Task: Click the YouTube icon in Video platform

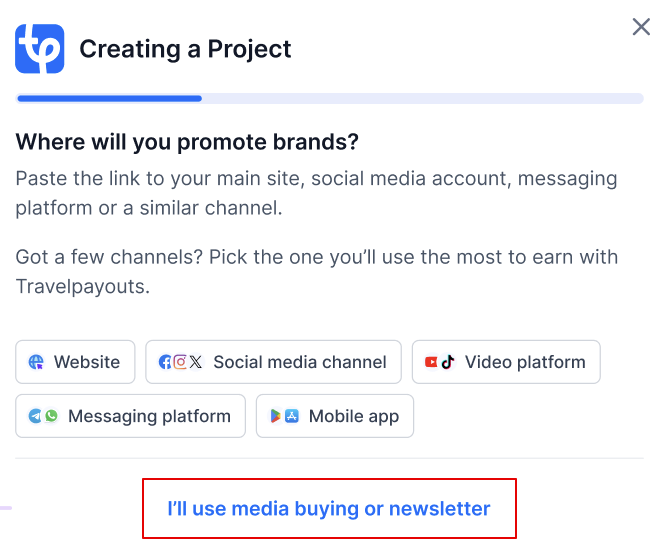Action: (432, 362)
